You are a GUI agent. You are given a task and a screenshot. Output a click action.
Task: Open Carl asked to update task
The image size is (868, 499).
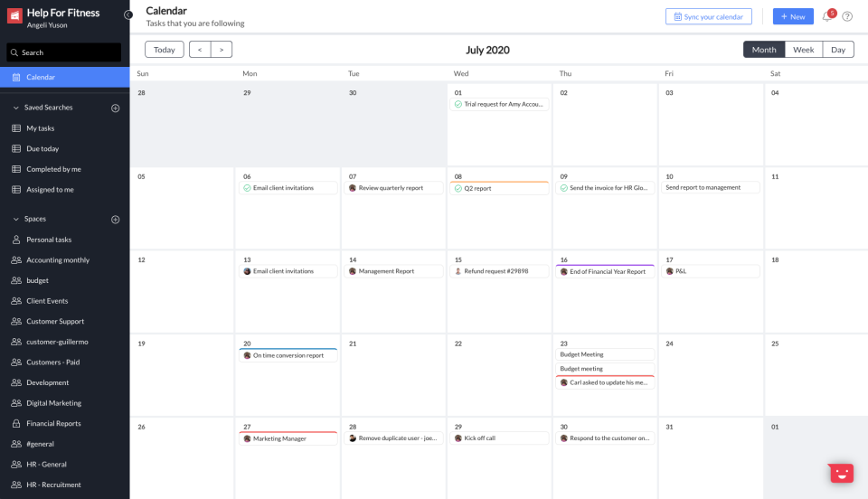(x=605, y=382)
